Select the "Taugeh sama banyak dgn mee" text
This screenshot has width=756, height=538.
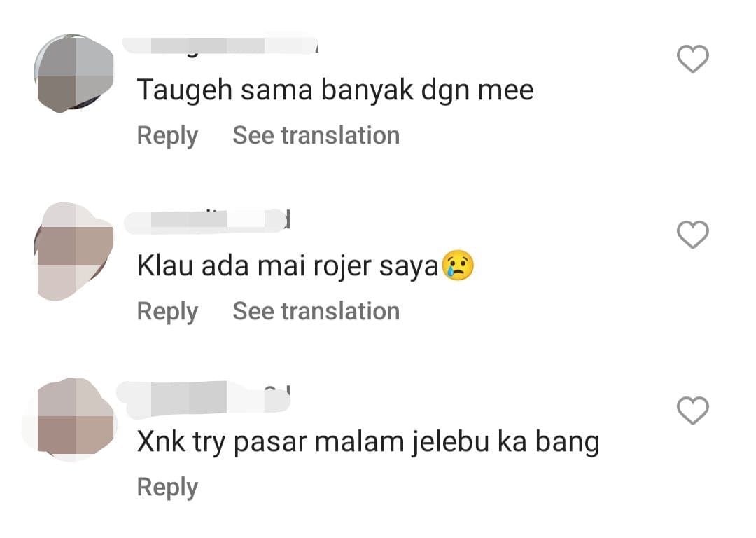tap(335, 90)
